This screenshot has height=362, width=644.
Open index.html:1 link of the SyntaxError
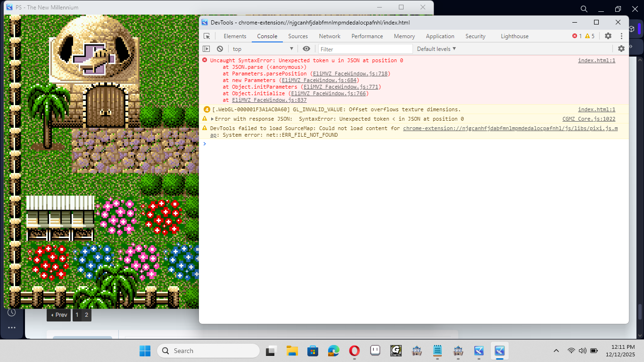coord(596,60)
